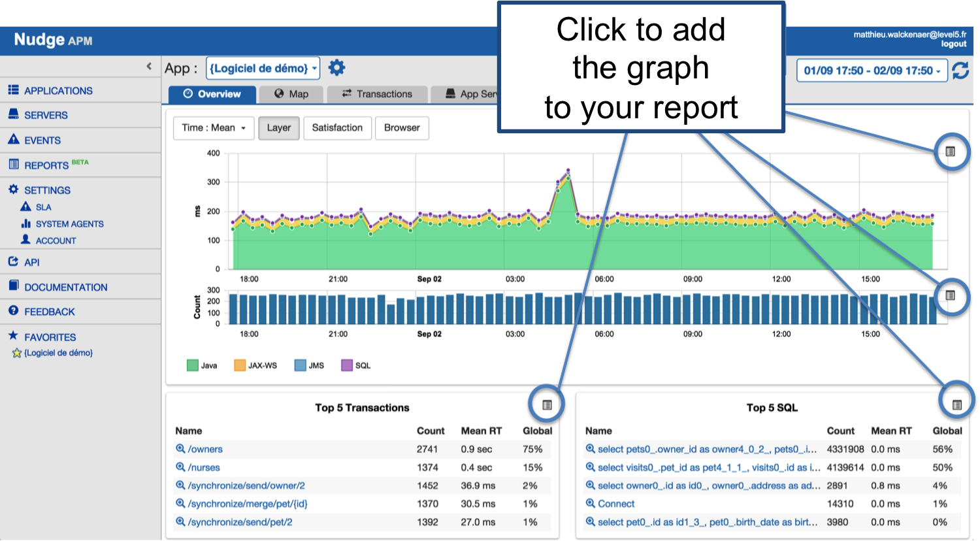Click the settings gear next to app selector
The width and height of the screenshot is (980, 541).
coord(336,68)
